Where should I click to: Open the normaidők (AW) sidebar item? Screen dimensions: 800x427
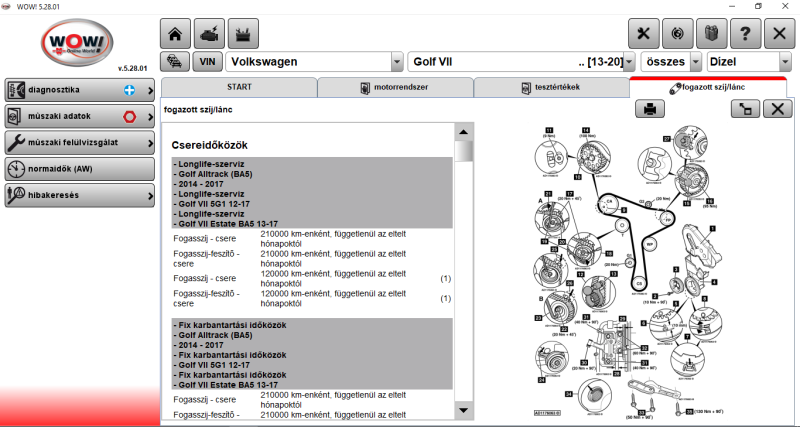point(80,169)
